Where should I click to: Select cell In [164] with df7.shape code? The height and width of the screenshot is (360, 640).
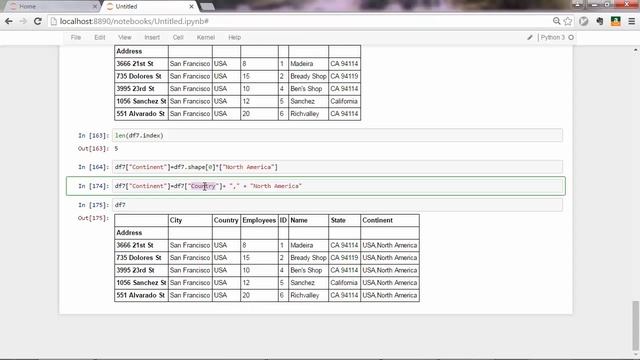(337, 167)
